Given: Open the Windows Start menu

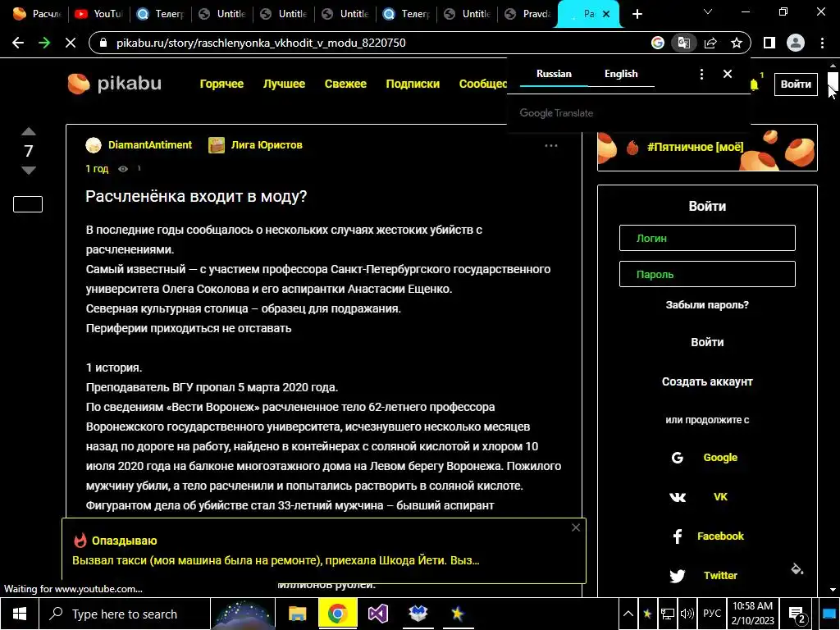Looking at the screenshot, I should (20, 614).
